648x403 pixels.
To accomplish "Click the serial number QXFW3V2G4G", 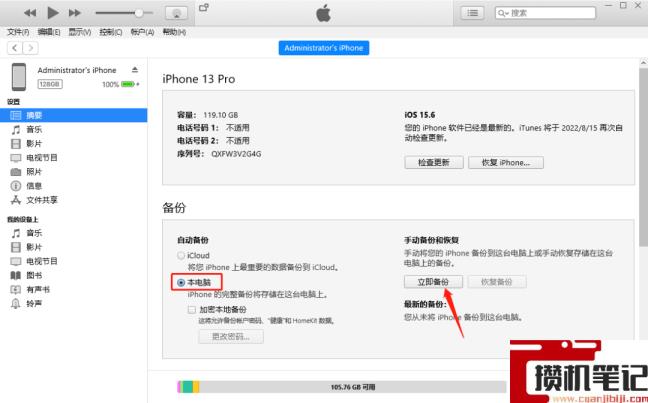I will click(x=236, y=154).
